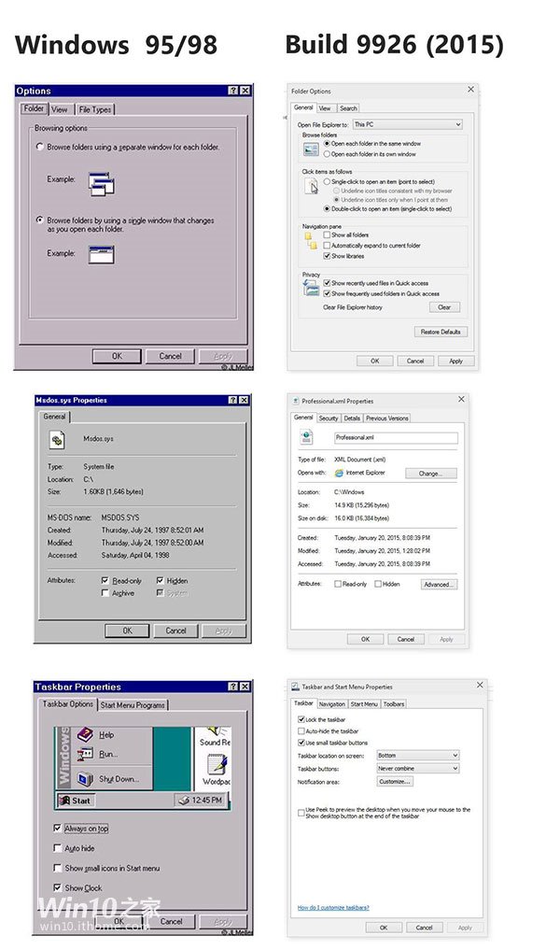Click Apply in Folder Options window
This screenshot has height=950, width=560.
455,362
